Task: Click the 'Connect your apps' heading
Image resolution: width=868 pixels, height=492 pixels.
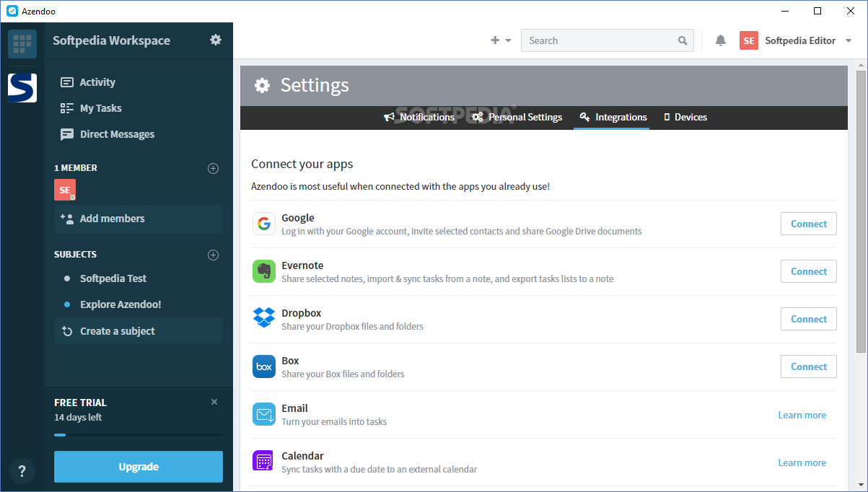Action: coord(302,164)
